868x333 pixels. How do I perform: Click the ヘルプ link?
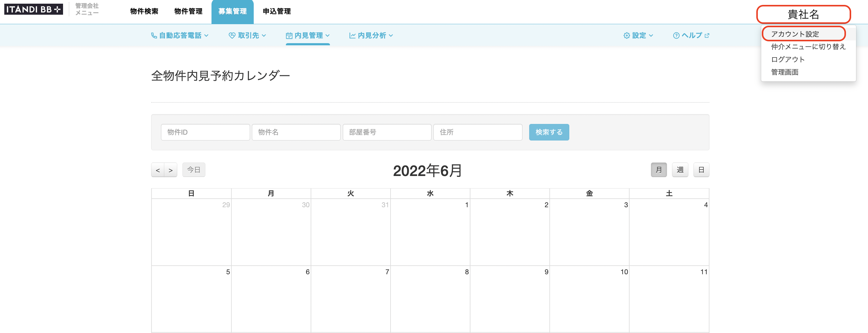(x=691, y=36)
